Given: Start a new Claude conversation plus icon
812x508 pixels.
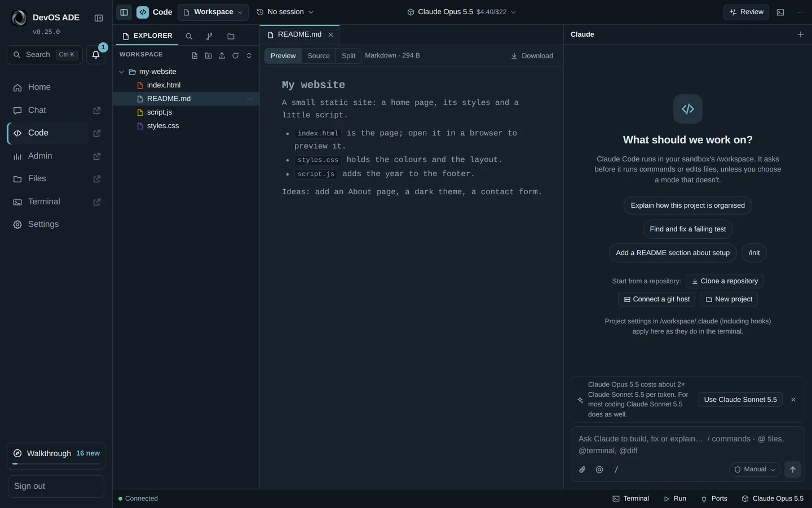Looking at the screenshot, I should [800, 34].
